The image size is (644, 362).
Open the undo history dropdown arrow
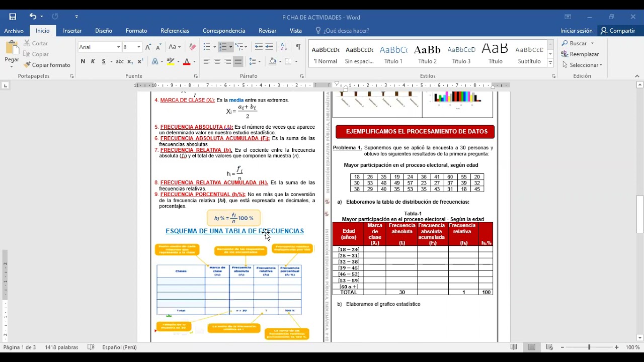(41, 17)
